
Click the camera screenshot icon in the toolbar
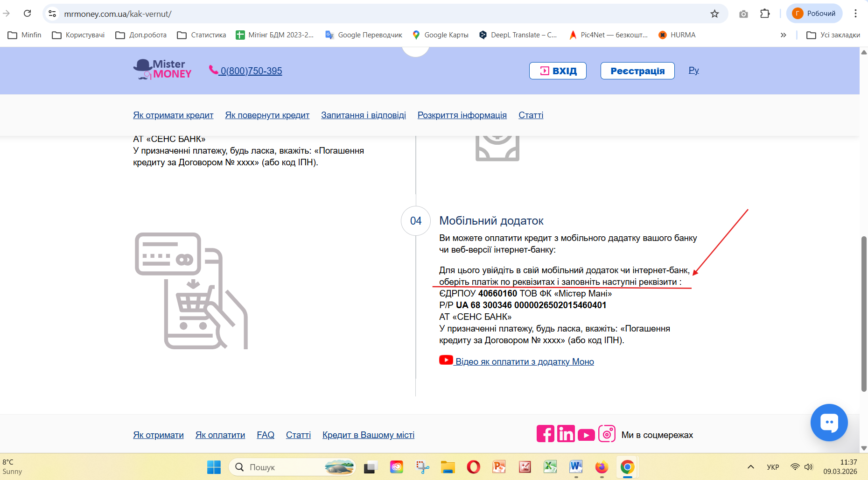[x=743, y=14]
